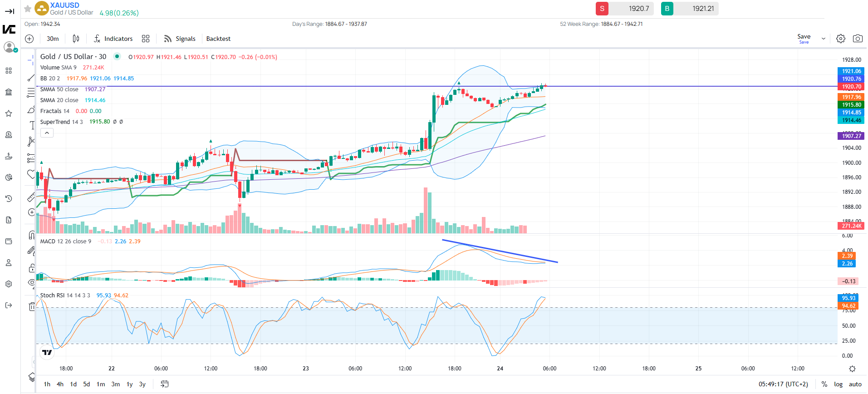868x394 pixels.
Task: Toggle the log scale option
Action: tap(838, 384)
